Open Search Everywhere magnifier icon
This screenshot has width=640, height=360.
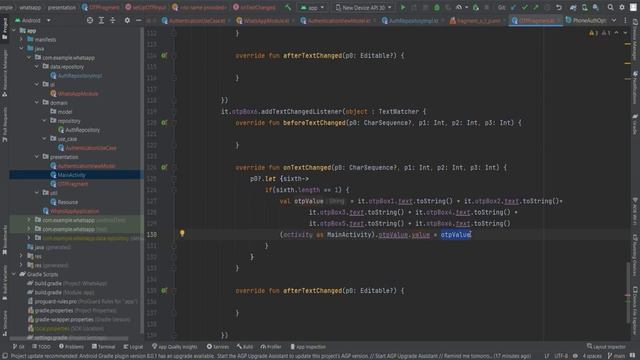pyautogui.click(x=610, y=7)
